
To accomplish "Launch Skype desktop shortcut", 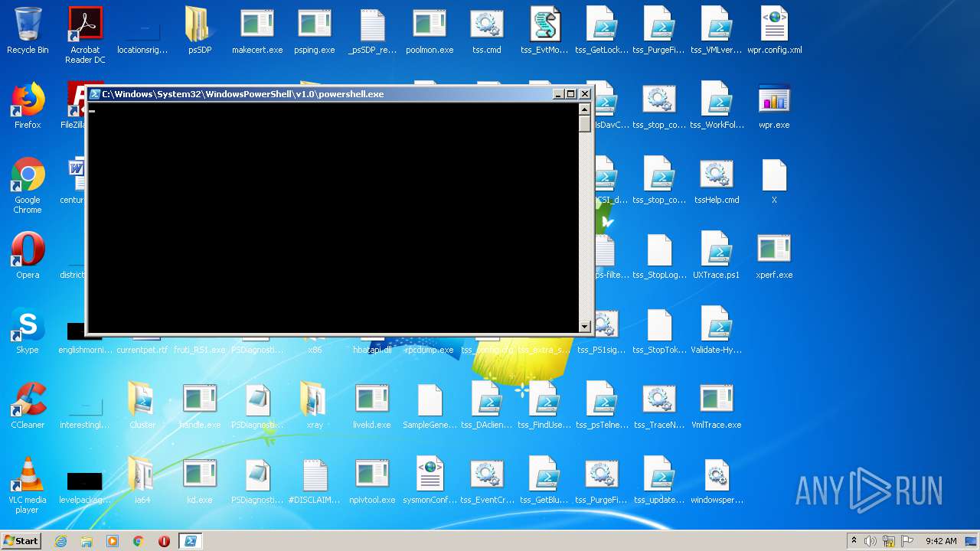I will click(x=28, y=331).
